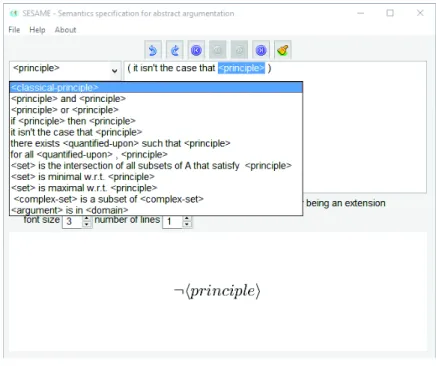
Task: Clear the formula with the broom icon
Action: coord(283,50)
